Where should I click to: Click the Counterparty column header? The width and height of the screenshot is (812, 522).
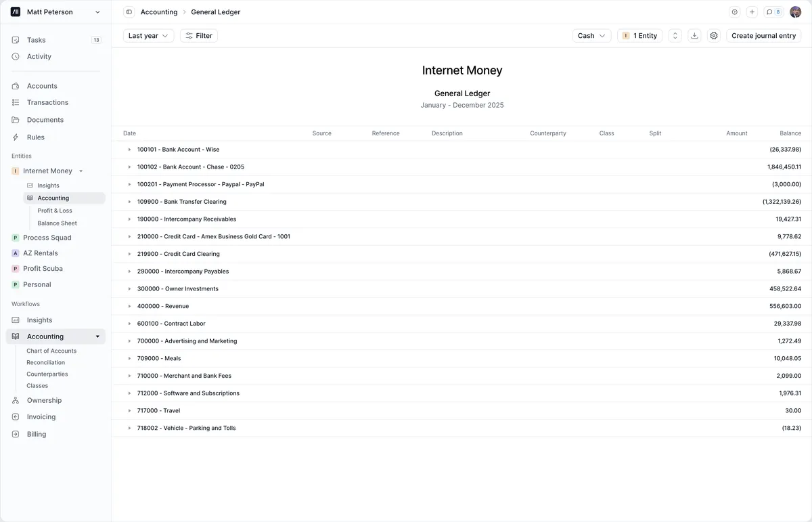pyautogui.click(x=548, y=133)
